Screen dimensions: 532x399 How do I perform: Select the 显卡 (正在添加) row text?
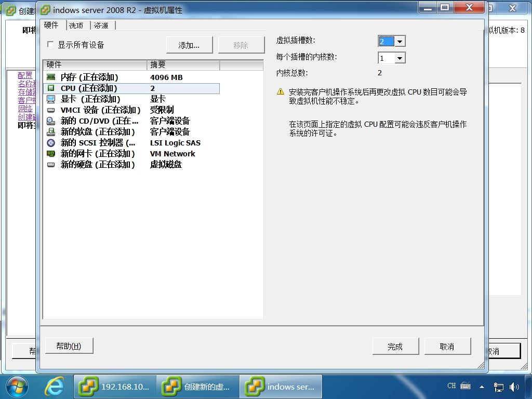pyautogui.click(x=90, y=99)
